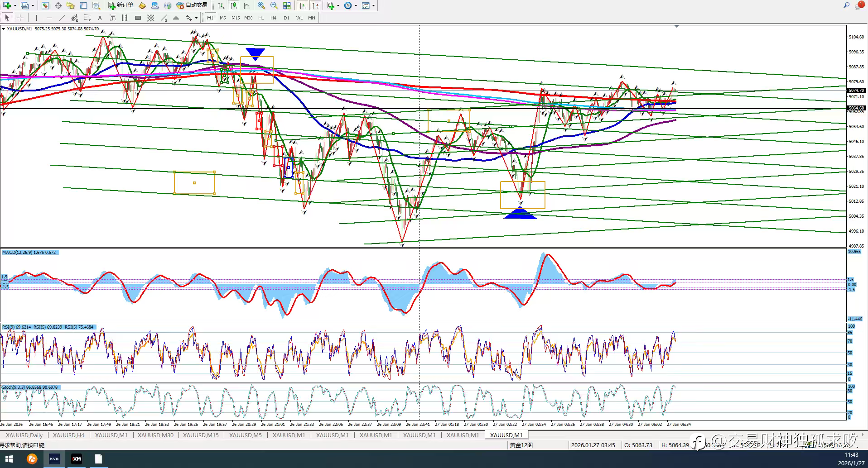Click the zoom in magnifier icon
868x468 pixels.
261,5
